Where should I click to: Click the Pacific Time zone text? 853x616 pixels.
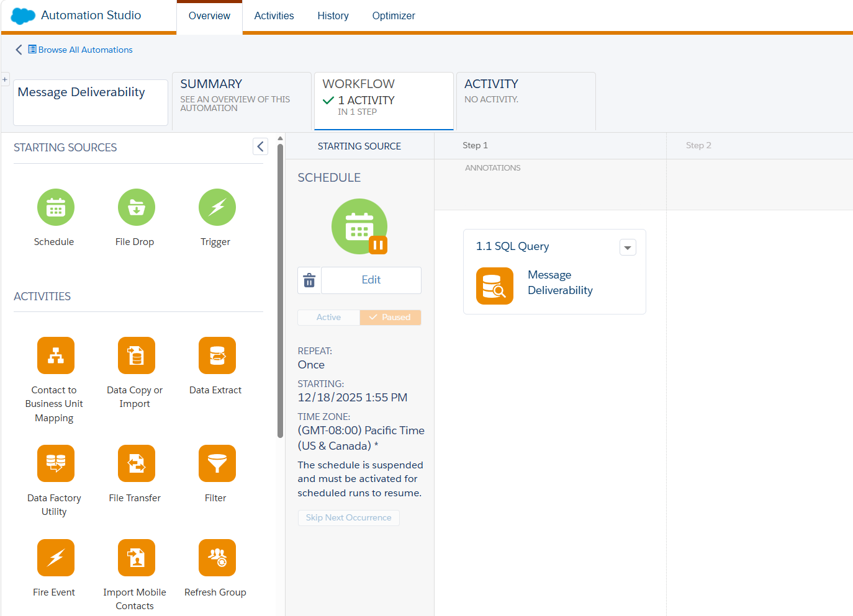(x=361, y=439)
